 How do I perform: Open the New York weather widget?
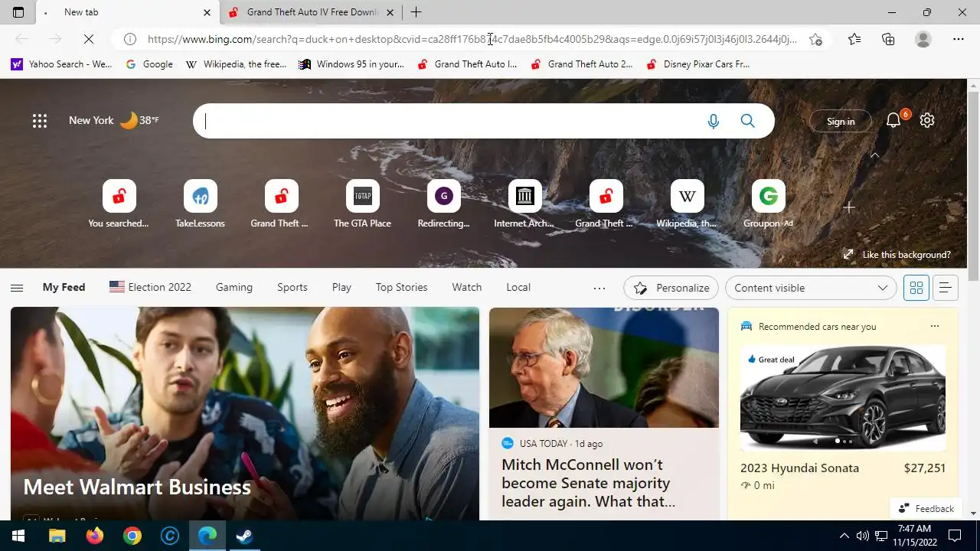[114, 120]
